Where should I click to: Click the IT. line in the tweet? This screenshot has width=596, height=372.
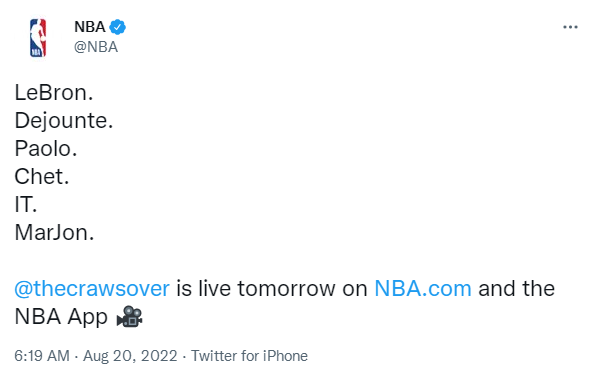coord(25,205)
